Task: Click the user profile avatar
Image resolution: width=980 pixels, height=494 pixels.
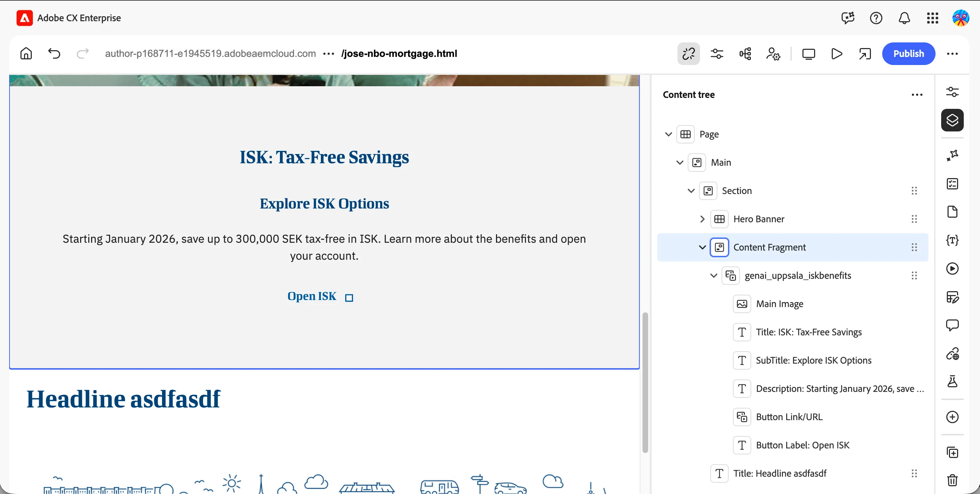Action: coord(960,18)
